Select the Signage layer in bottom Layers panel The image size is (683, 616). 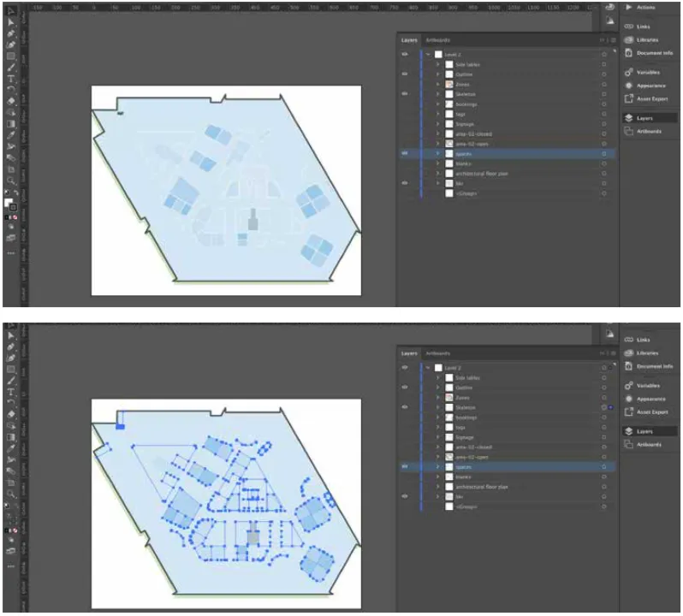(x=466, y=437)
